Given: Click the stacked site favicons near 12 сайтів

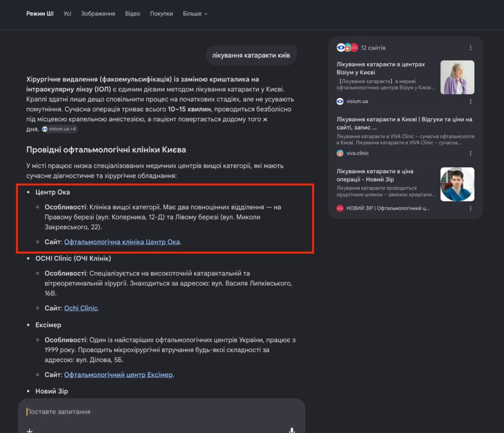Looking at the screenshot, I should pyautogui.click(x=347, y=48).
